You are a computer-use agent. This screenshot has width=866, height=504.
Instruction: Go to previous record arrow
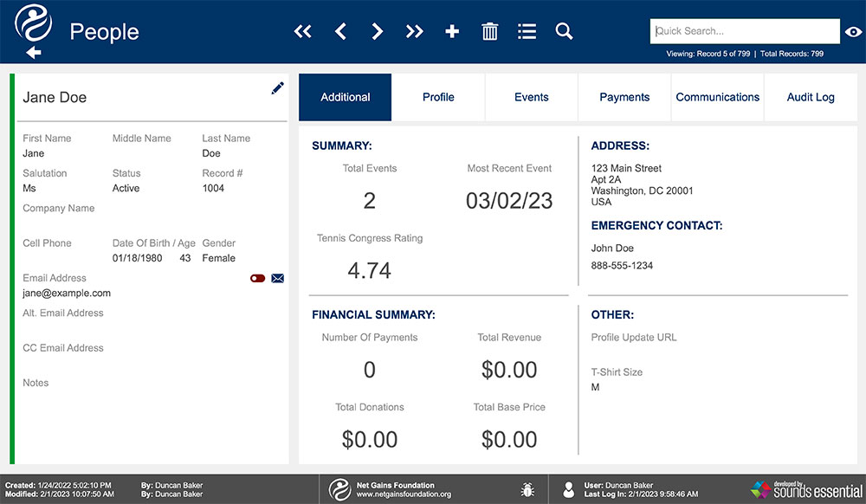[340, 31]
